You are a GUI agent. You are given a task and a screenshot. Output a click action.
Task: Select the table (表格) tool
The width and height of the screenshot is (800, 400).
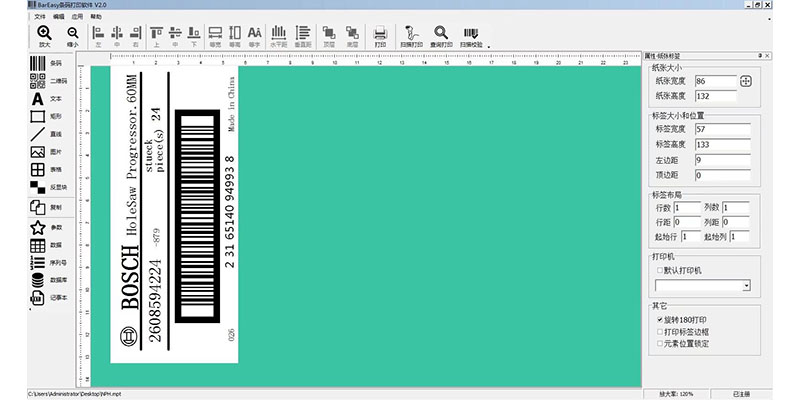(38, 169)
